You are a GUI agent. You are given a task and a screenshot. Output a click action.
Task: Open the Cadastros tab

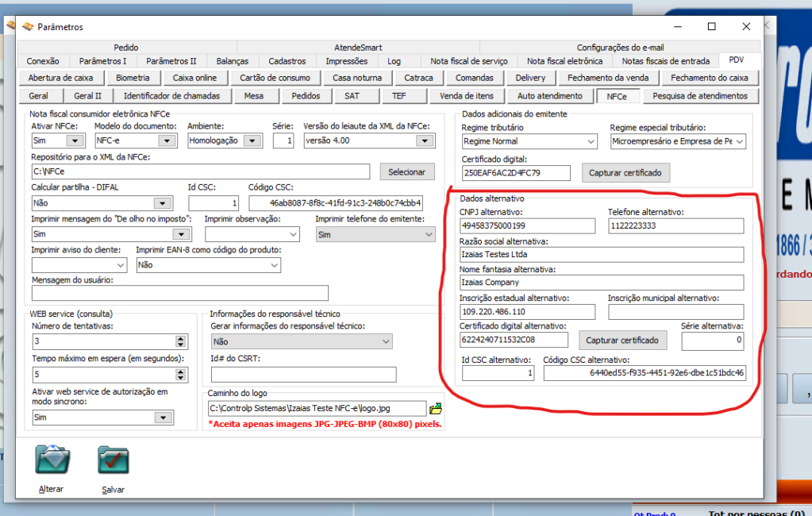287,61
